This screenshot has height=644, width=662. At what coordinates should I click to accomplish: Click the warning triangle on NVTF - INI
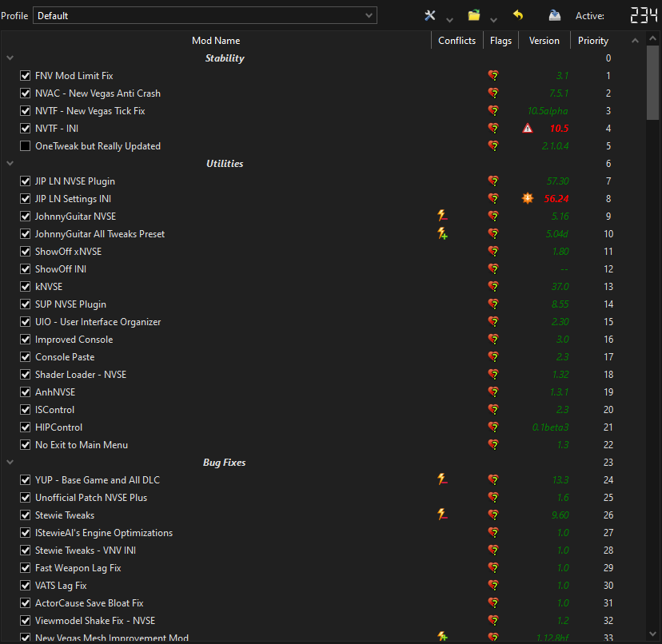(x=528, y=129)
